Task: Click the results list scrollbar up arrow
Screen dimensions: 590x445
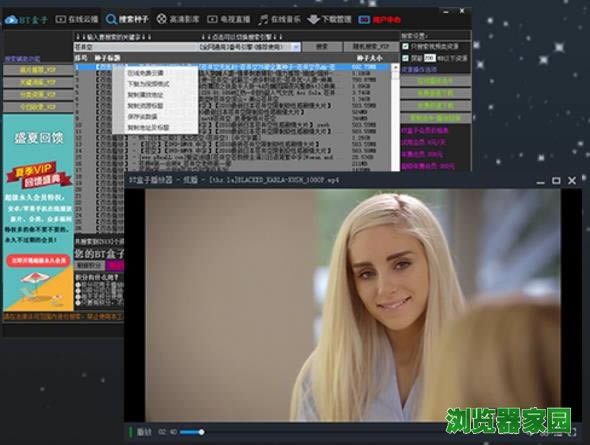Action: pos(395,67)
